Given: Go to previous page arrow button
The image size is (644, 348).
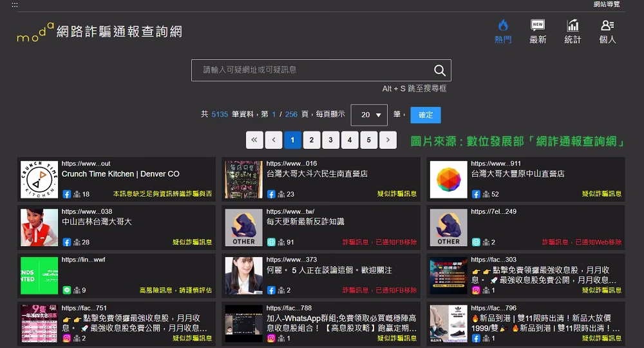Looking at the screenshot, I should pos(274,140).
